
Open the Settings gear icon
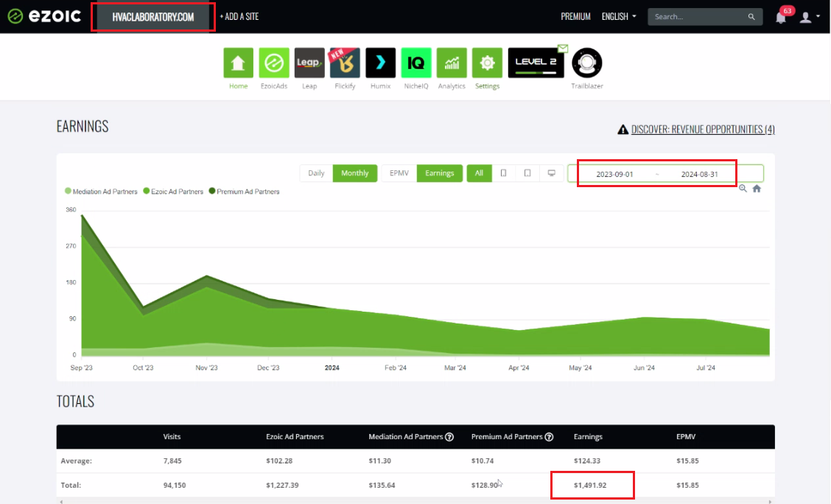(x=487, y=63)
